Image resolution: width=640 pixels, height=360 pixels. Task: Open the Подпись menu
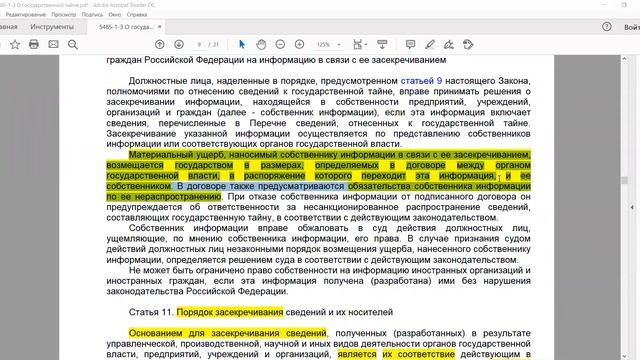click(x=92, y=14)
